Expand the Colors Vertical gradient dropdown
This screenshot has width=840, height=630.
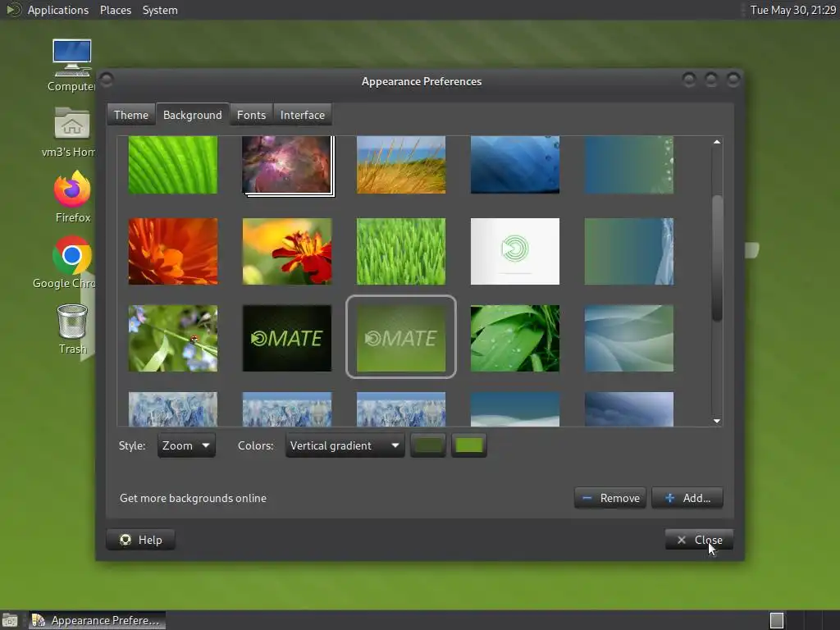coord(345,445)
